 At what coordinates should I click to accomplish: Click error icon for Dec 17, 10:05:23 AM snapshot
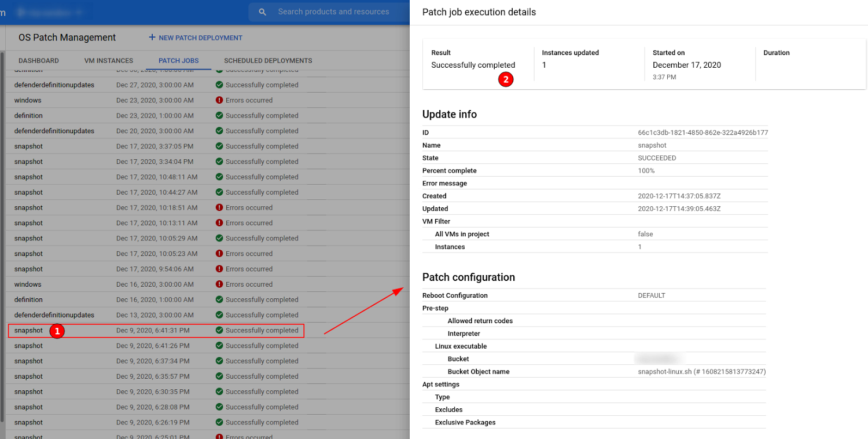(219, 254)
